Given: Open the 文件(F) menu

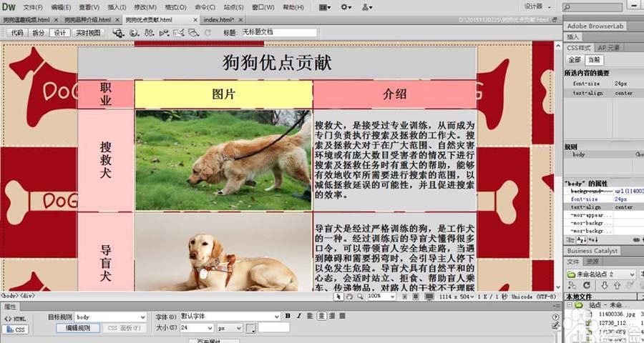Looking at the screenshot, I should click(33, 7).
